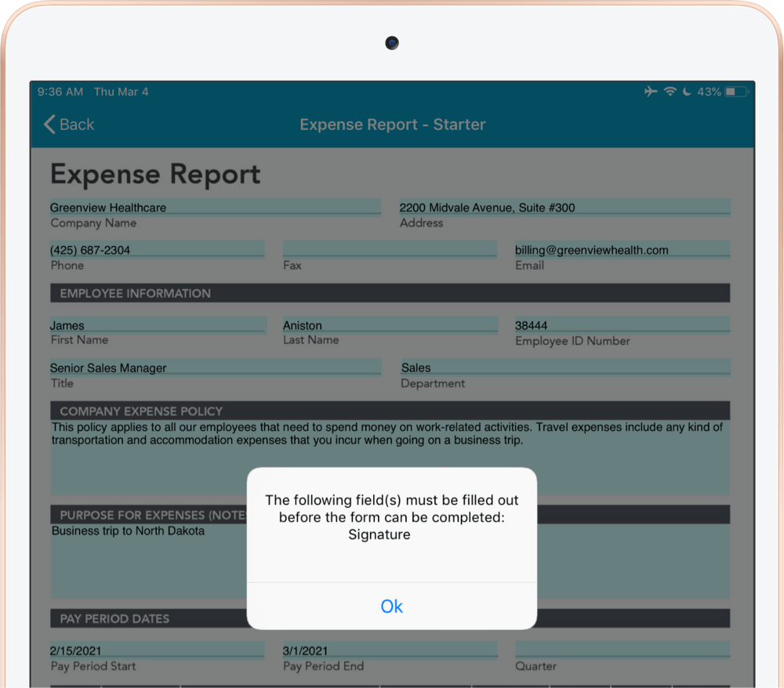
Task: Tap the Airplane Mode icon in status bar
Action: pyautogui.click(x=651, y=91)
